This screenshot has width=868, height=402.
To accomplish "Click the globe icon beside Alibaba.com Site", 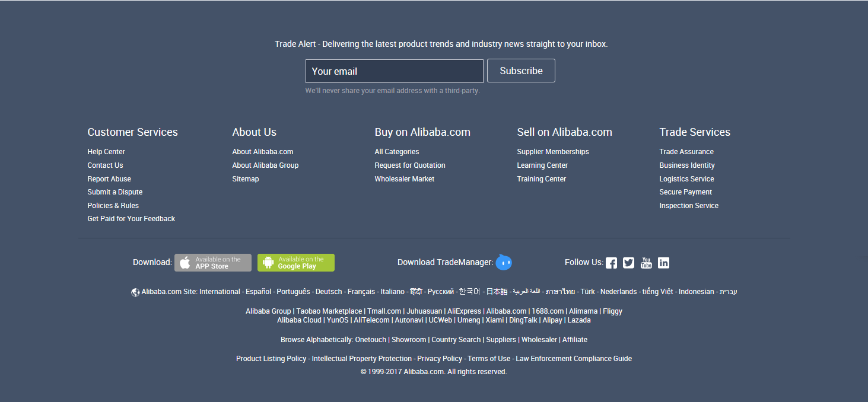I will (x=135, y=292).
